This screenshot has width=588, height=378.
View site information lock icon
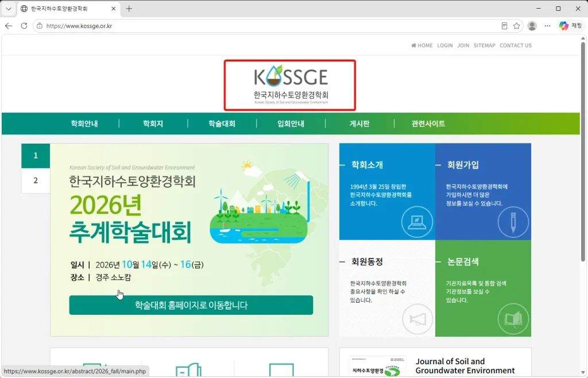[x=40, y=26]
